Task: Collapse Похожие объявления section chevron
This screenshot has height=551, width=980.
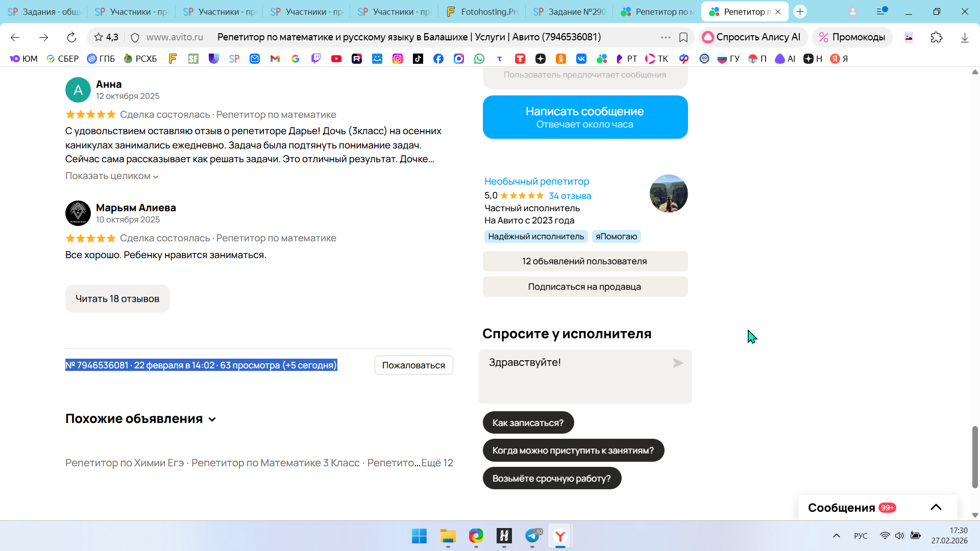Action: point(212,419)
